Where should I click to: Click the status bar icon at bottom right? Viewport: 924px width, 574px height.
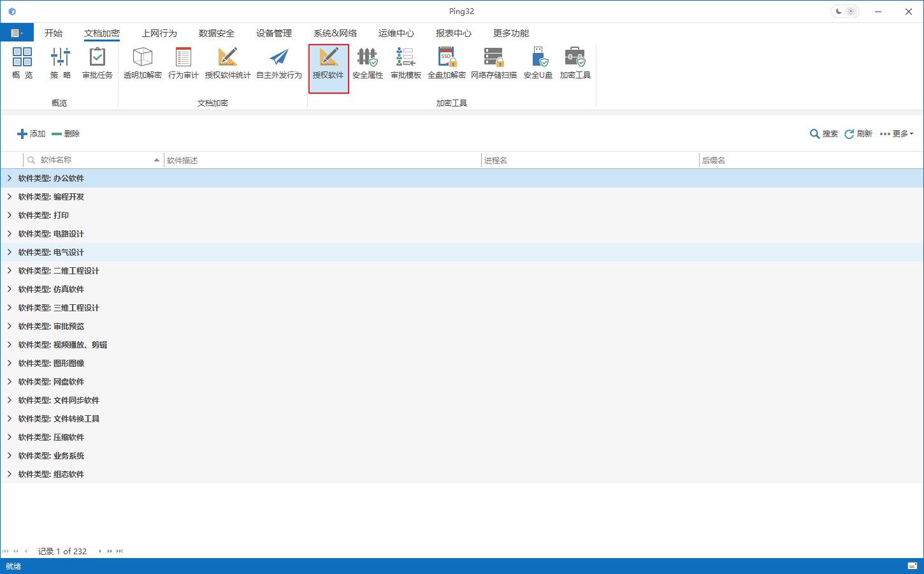pyautogui.click(x=913, y=566)
